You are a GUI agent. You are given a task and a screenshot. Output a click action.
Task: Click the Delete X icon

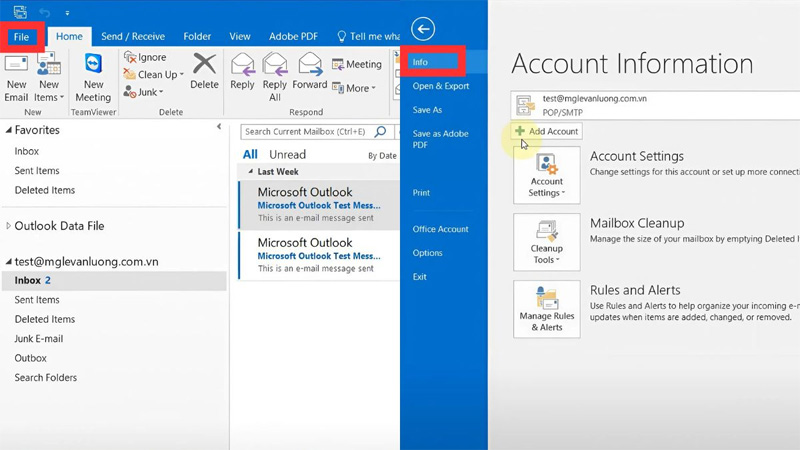click(x=204, y=65)
